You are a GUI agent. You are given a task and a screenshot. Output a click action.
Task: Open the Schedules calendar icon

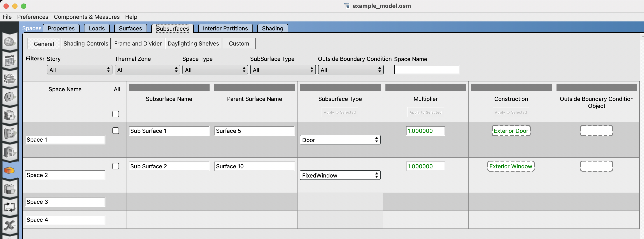coord(9,60)
